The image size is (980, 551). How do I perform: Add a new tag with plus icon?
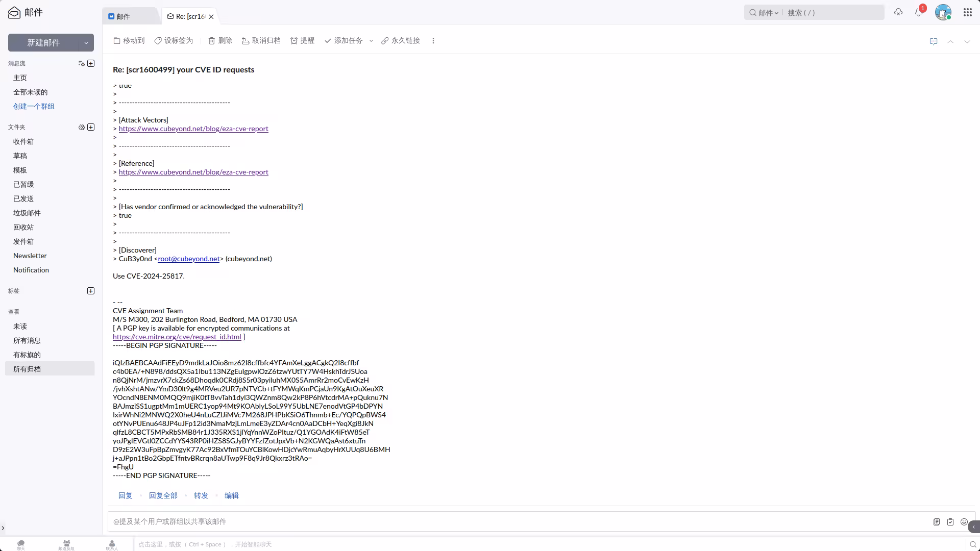[91, 291]
